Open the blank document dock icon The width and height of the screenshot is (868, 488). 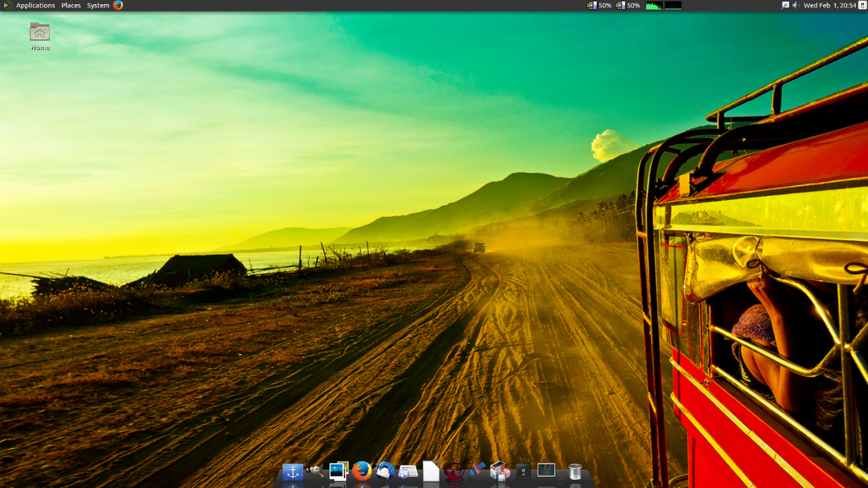click(431, 471)
